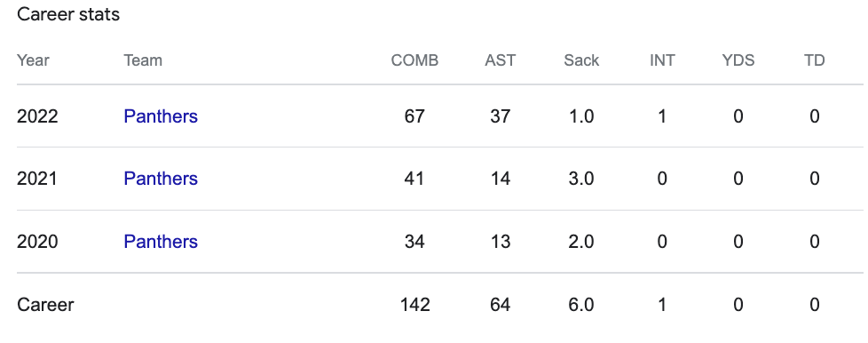Click the INT column header

tap(662, 60)
